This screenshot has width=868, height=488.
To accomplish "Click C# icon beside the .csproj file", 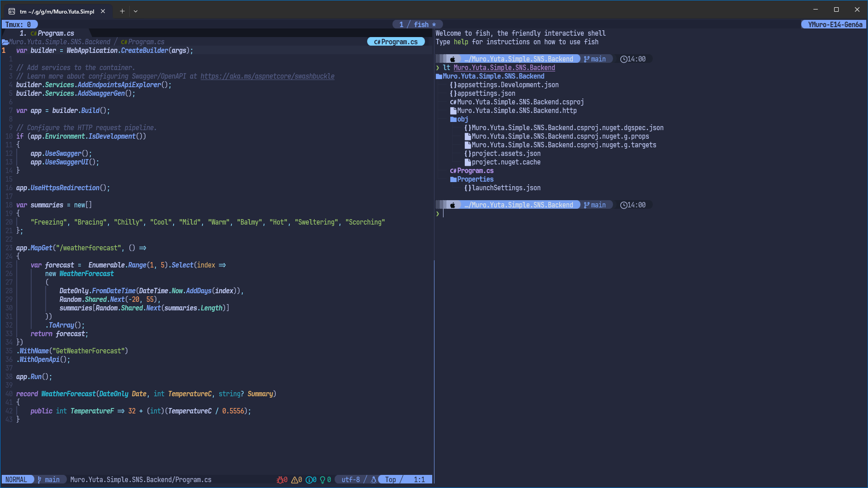I will tap(453, 102).
